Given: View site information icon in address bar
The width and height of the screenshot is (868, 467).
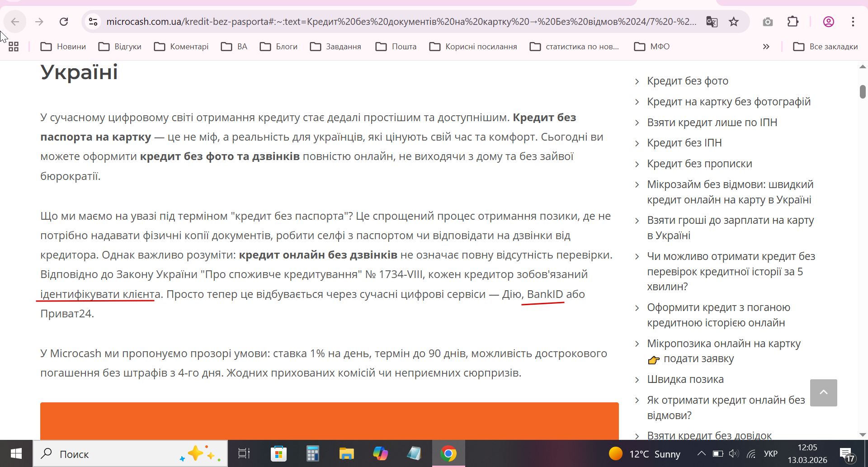Looking at the screenshot, I should pos(93,22).
